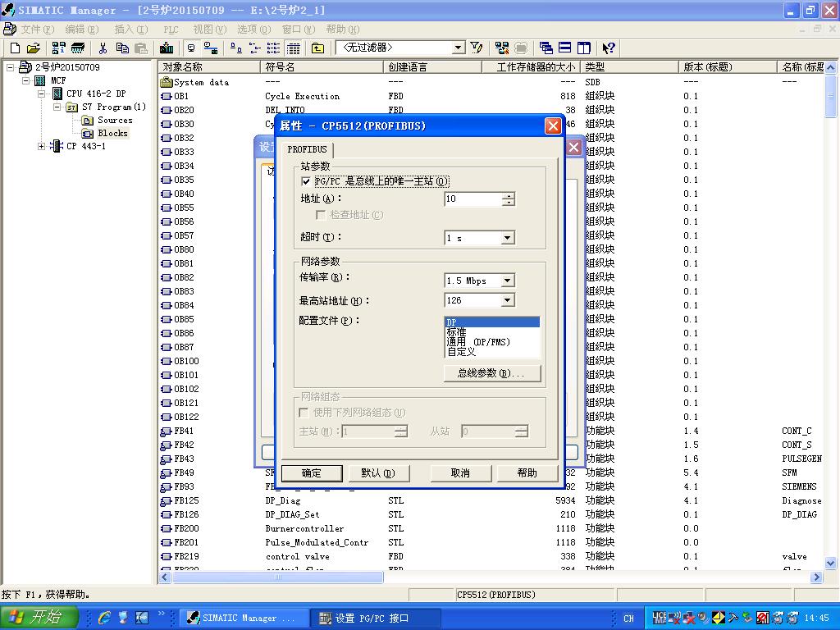The width and height of the screenshot is (840, 630).
Task: Select the Blocks folder in tree
Action: [x=112, y=134]
